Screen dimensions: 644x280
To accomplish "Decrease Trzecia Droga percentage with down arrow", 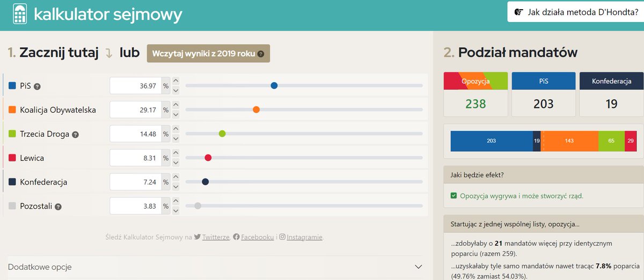I will pos(175,138).
